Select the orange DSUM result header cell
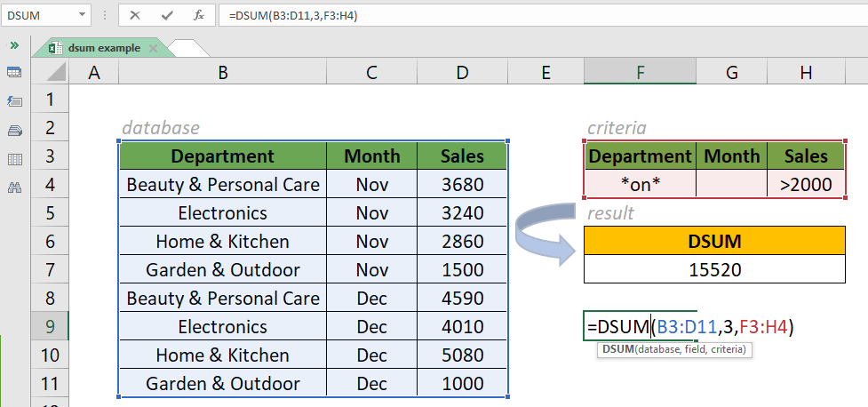The image size is (868, 407). [x=714, y=241]
